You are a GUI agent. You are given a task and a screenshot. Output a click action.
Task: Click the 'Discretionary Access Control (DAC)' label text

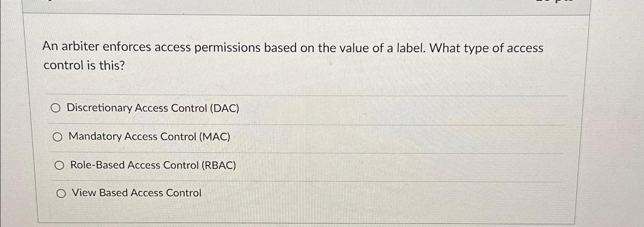tap(153, 108)
